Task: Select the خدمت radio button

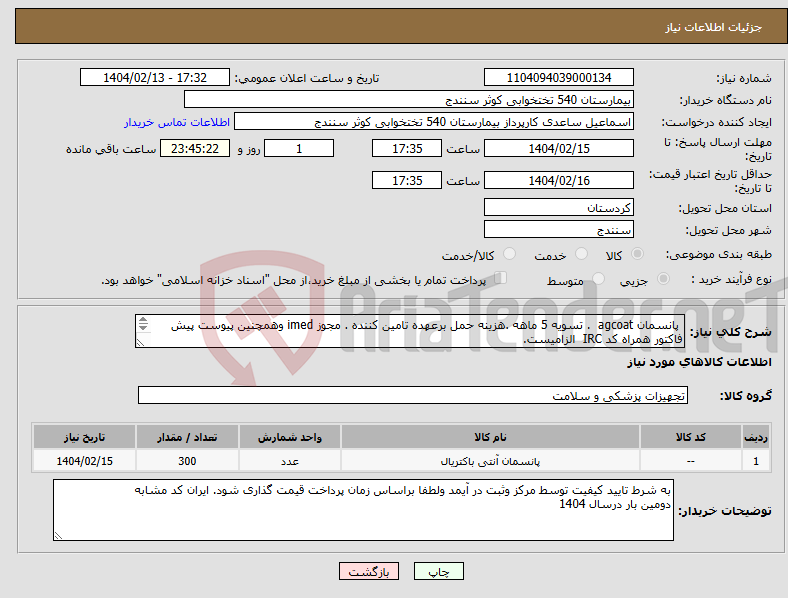Action: [x=581, y=254]
